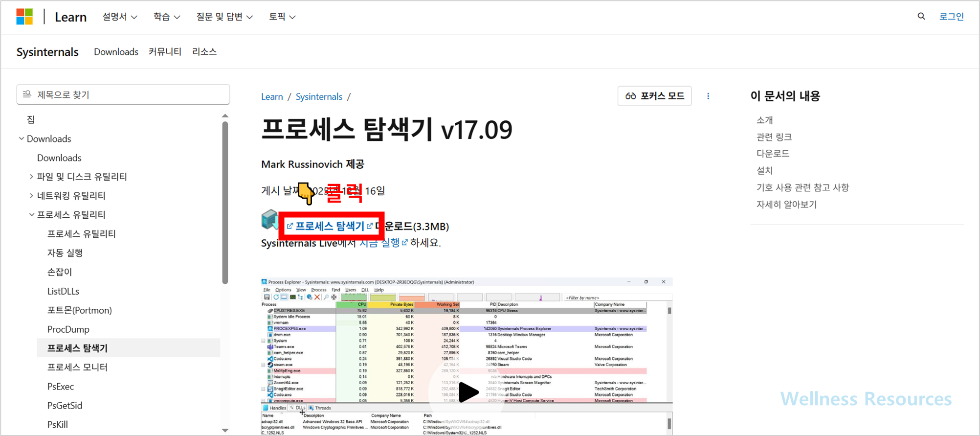This screenshot has width=980, height=436.
Task: Click the glasses icon on 포커스 모드
Action: (630, 96)
